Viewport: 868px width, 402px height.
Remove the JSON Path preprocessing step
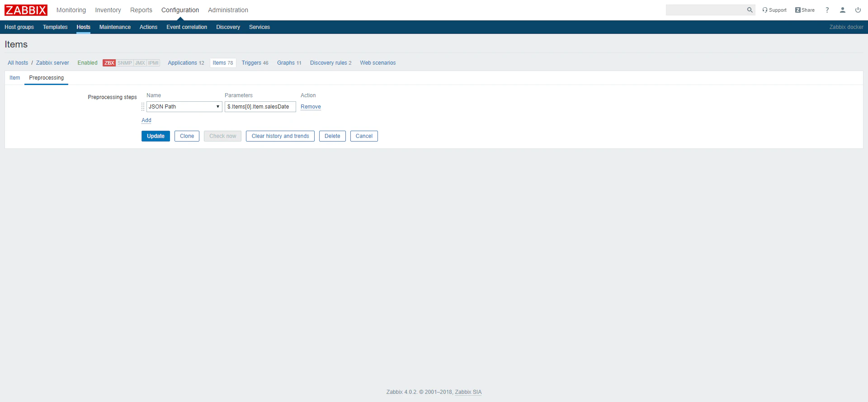(311, 107)
